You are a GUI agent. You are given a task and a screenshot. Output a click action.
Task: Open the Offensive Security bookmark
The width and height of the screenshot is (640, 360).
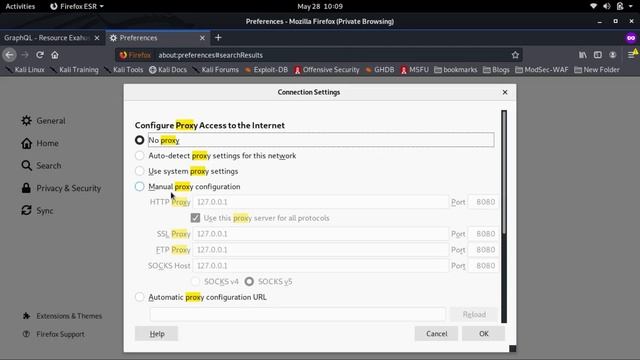327,70
